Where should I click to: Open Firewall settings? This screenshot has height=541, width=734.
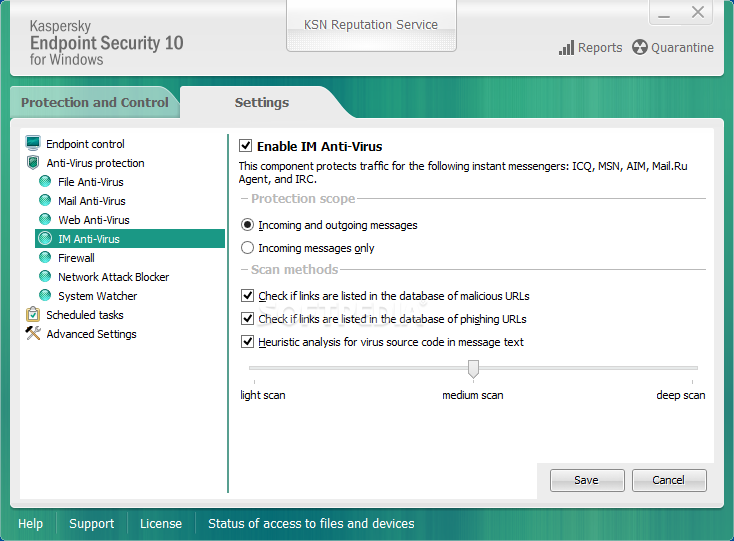click(76, 258)
